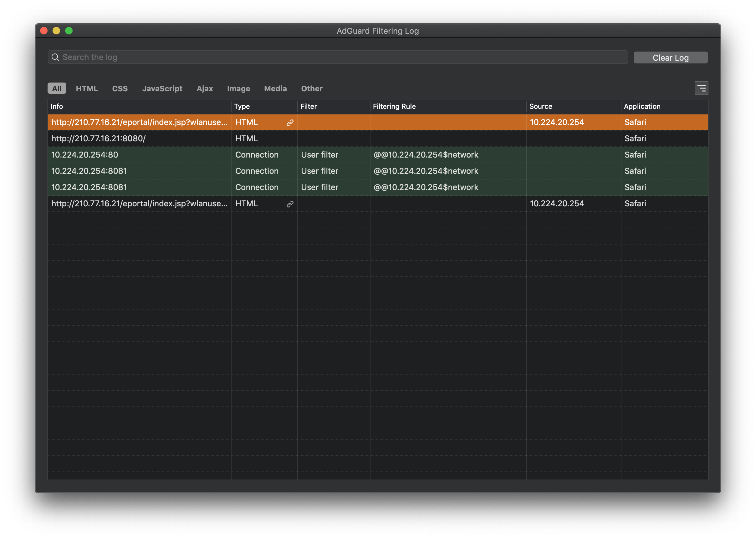Open the filter options list icon
This screenshot has width=756, height=539.
coord(701,88)
